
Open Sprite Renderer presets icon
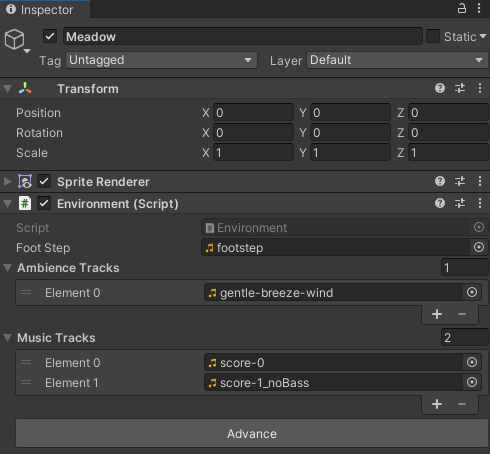click(460, 181)
